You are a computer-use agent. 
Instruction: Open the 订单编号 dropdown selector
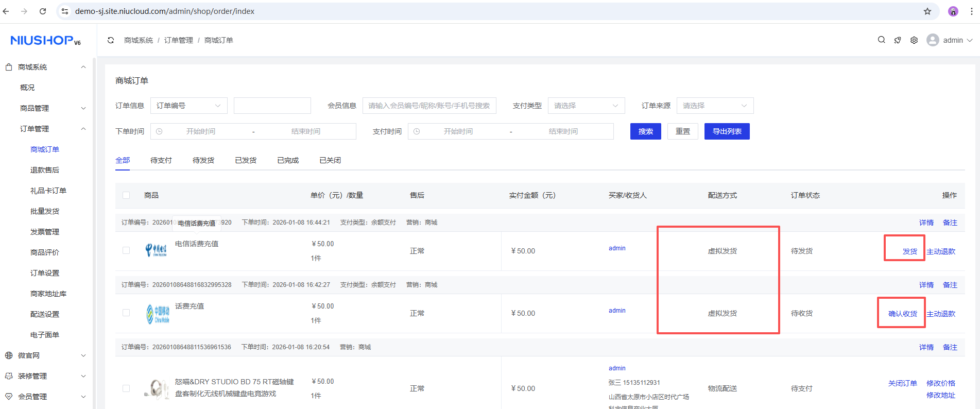tap(188, 106)
